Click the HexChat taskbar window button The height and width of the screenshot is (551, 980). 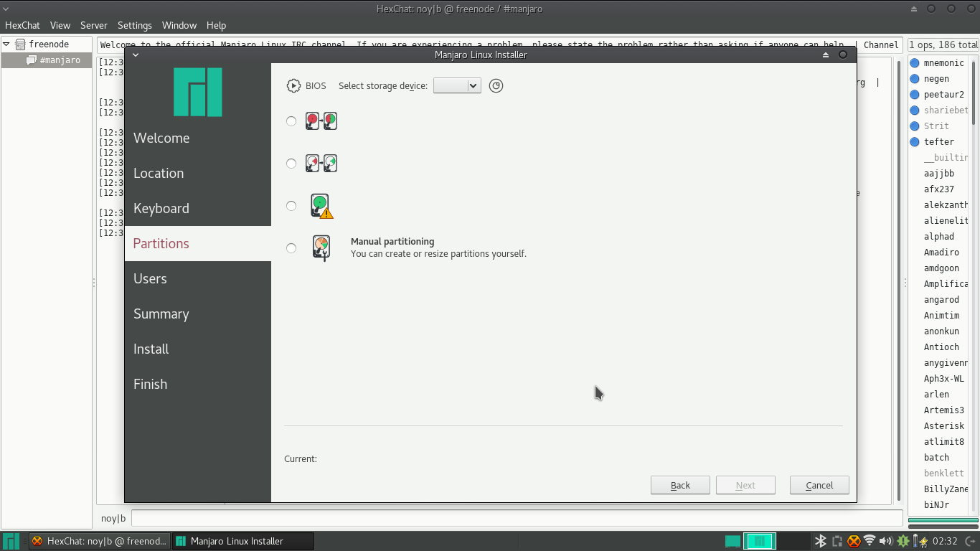tap(100, 541)
